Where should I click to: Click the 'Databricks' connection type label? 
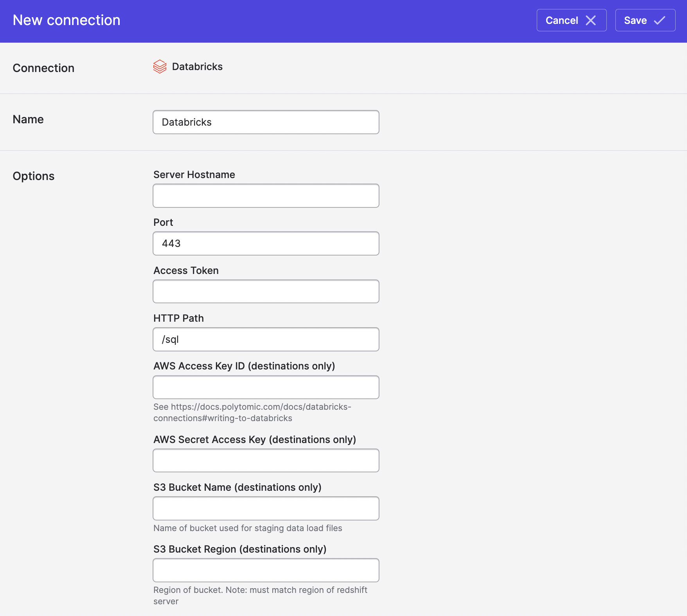point(197,67)
